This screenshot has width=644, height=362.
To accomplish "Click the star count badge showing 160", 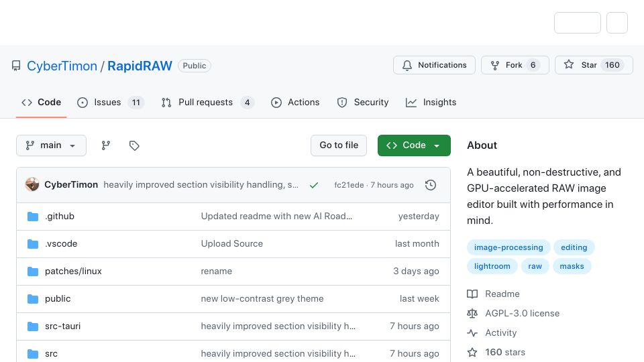I will pos(612,65).
